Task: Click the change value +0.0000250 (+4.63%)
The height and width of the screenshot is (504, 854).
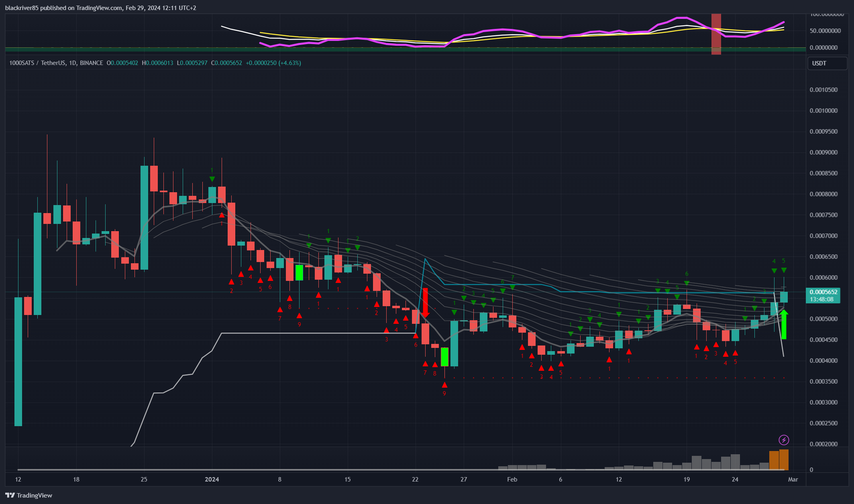Action: coord(273,63)
